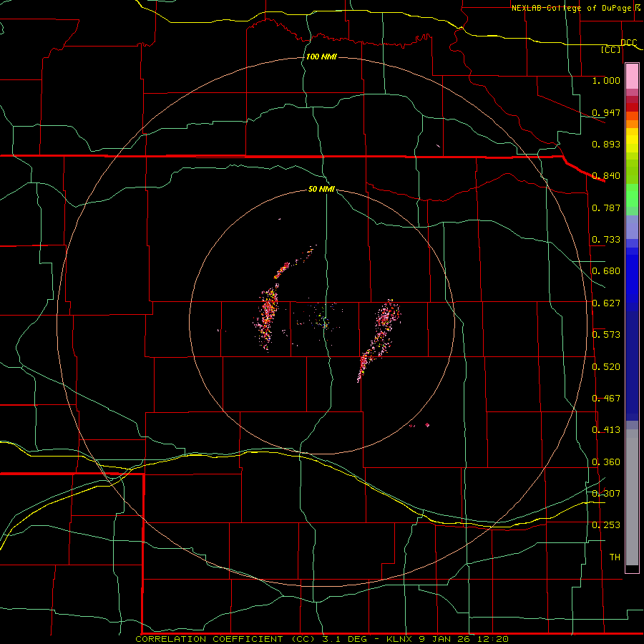Click the isolated diamond-shaped magenta echo southeast
Image resolution: width=644 pixels, height=644 pixels.
(428, 425)
